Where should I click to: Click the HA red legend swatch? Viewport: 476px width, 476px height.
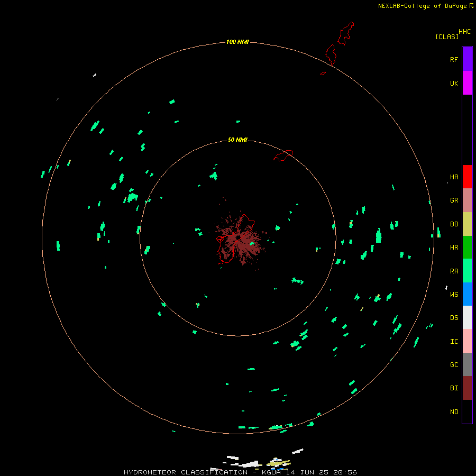click(x=467, y=177)
